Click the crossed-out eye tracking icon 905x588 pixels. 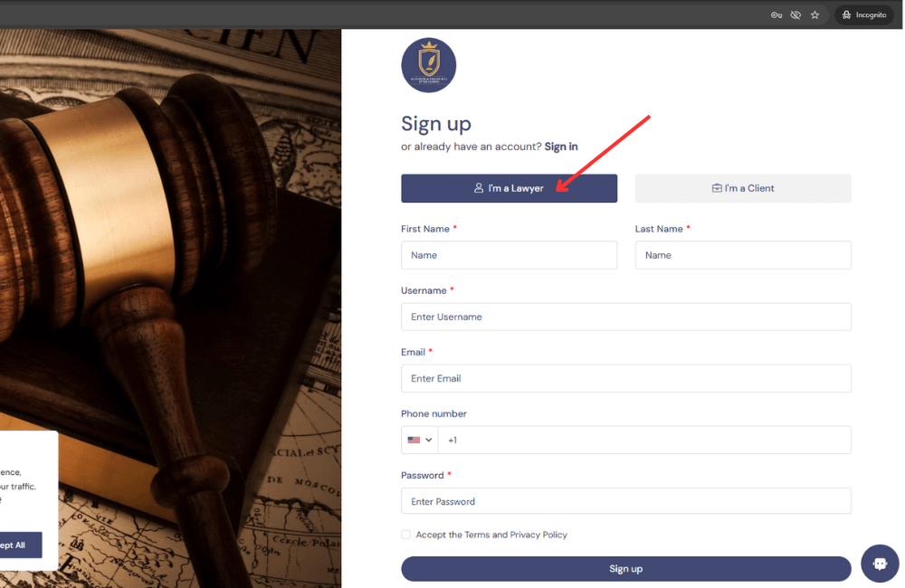[x=795, y=15]
